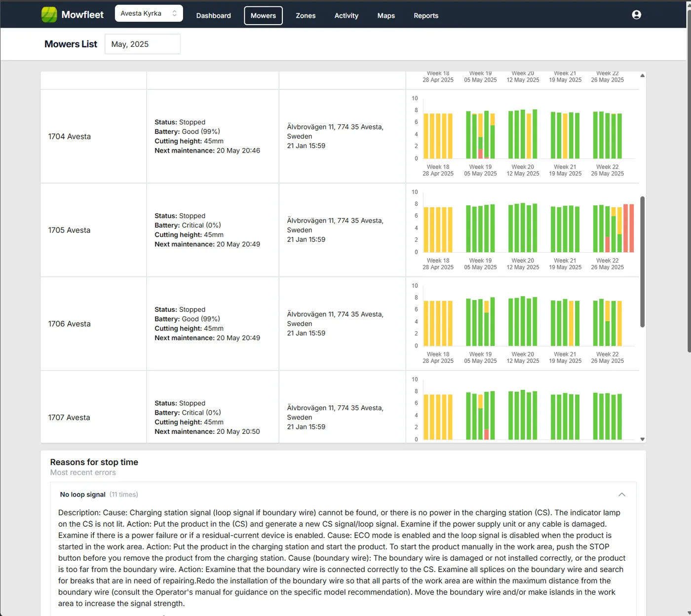The width and height of the screenshot is (691, 616).
Task: Navigate to the Maps tab
Action: pos(386,16)
